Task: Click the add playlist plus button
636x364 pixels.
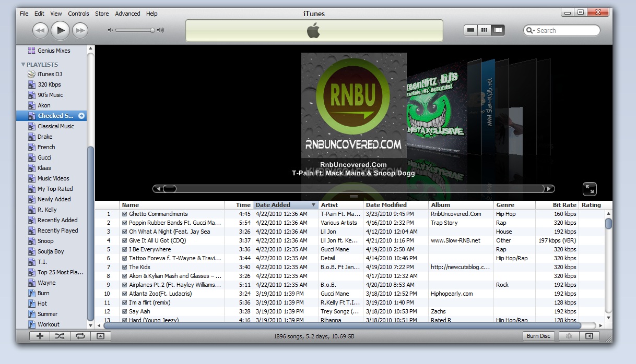Action: click(40, 336)
